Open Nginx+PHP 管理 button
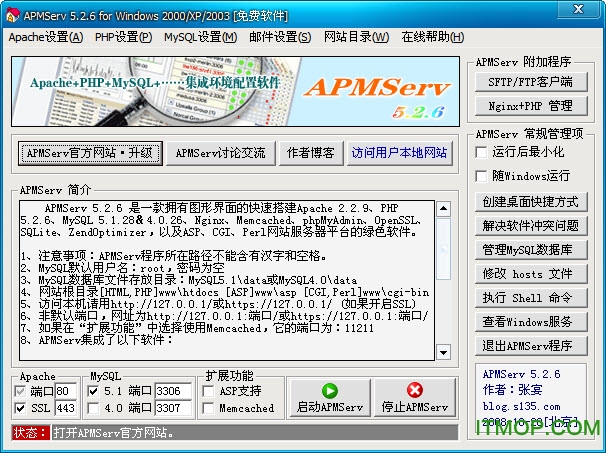Image resolution: width=606 pixels, height=453 pixels. pyautogui.click(x=531, y=106)
